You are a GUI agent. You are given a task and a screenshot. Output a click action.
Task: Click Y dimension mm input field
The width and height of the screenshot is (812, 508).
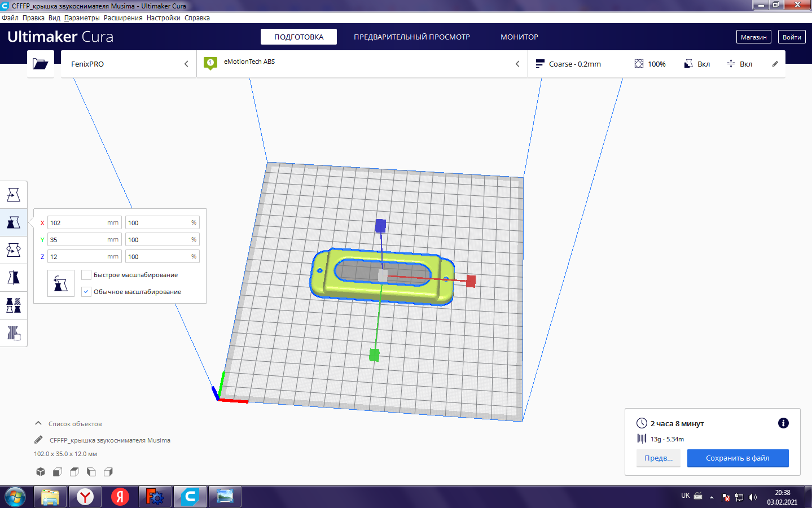(x=85, y=240)
